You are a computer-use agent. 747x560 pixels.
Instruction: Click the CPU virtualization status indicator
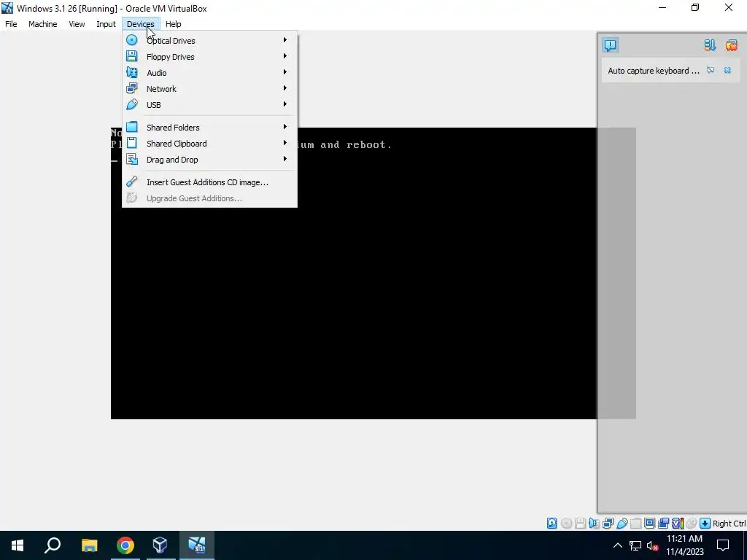[x=678, y=524]
